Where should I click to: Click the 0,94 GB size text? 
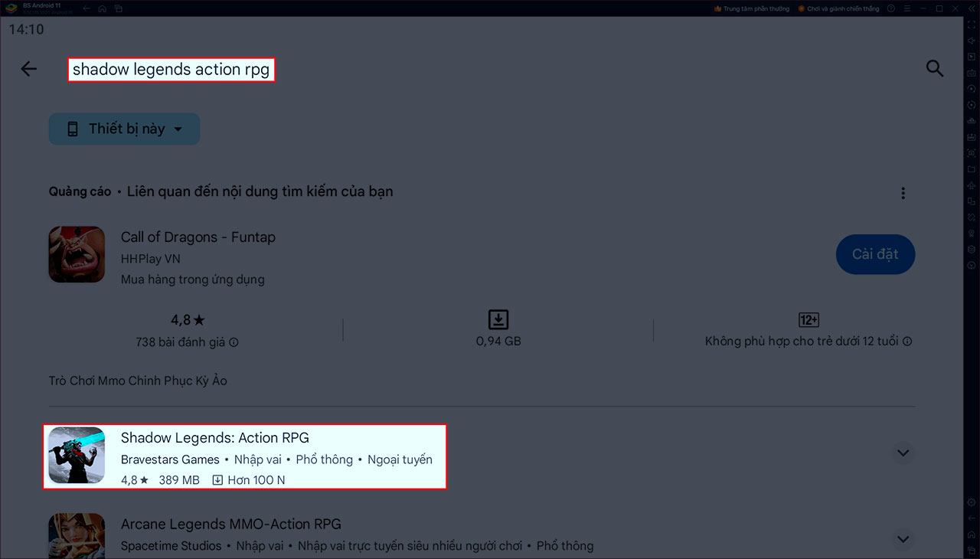[498, 342]
